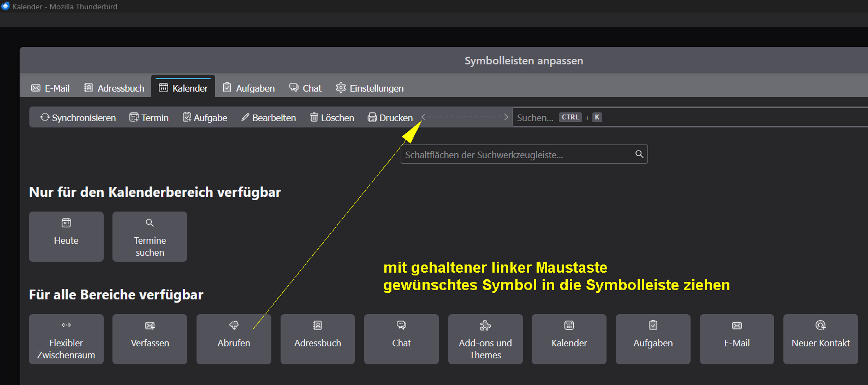Viewport: 868px width, 385px height.
Task: Select the Heute calendar button tile
Action: point(66,237)
